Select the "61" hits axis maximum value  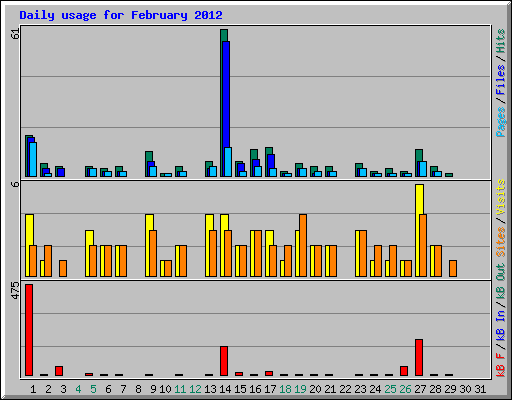(x=15, y=34)
